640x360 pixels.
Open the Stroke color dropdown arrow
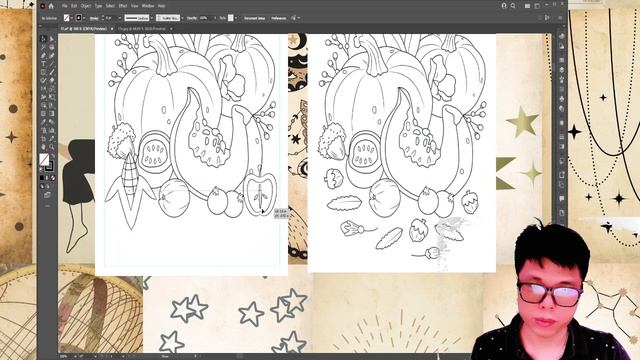[x=84, y=18]
